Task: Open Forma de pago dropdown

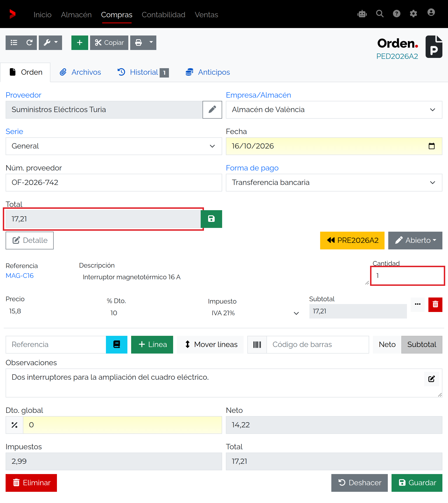Action: point(334,183)
